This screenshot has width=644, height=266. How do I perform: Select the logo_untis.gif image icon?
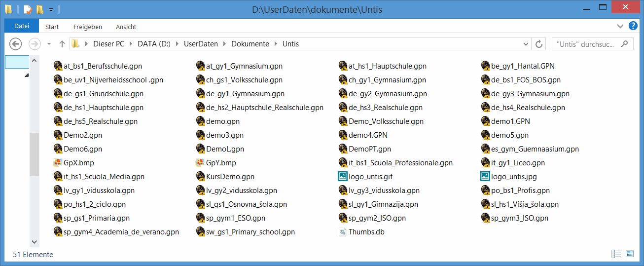(343, 177)
